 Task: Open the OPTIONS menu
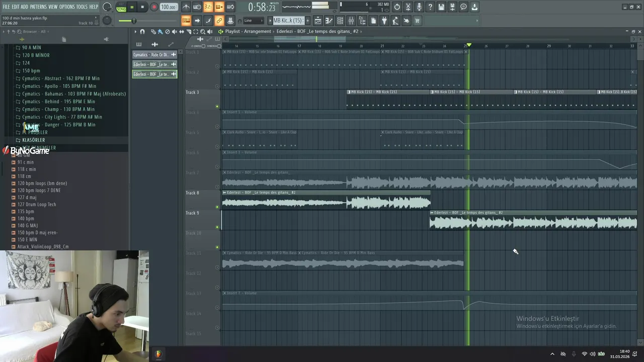[x=67, y=7]
